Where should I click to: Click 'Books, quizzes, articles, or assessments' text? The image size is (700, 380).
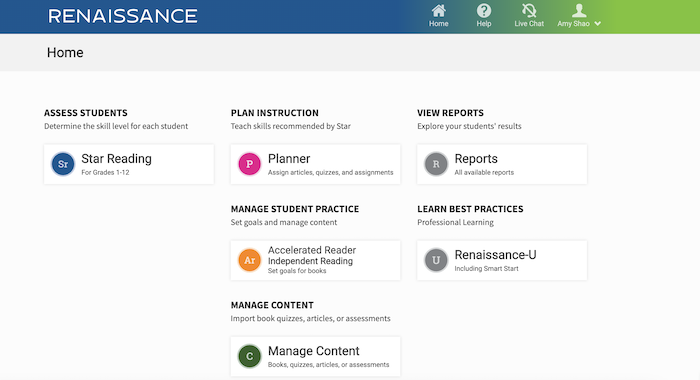click(328, 364)
